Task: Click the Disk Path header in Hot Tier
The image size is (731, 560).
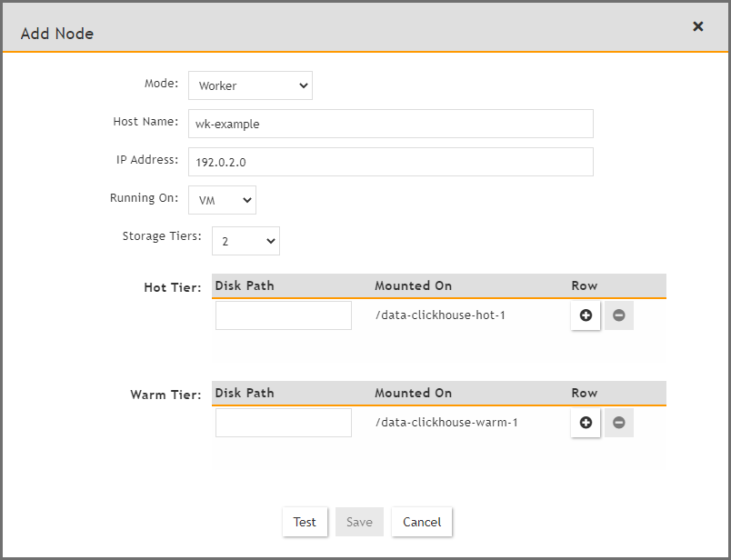Action: 244,285
